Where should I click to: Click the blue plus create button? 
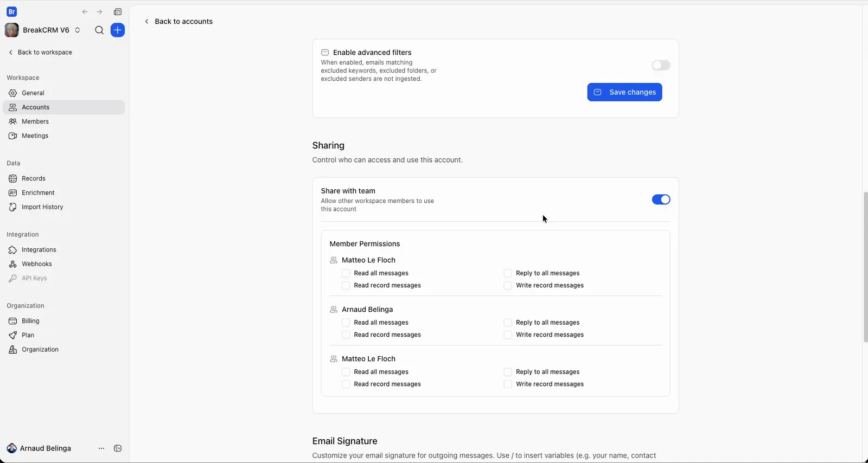coord(118,30)
